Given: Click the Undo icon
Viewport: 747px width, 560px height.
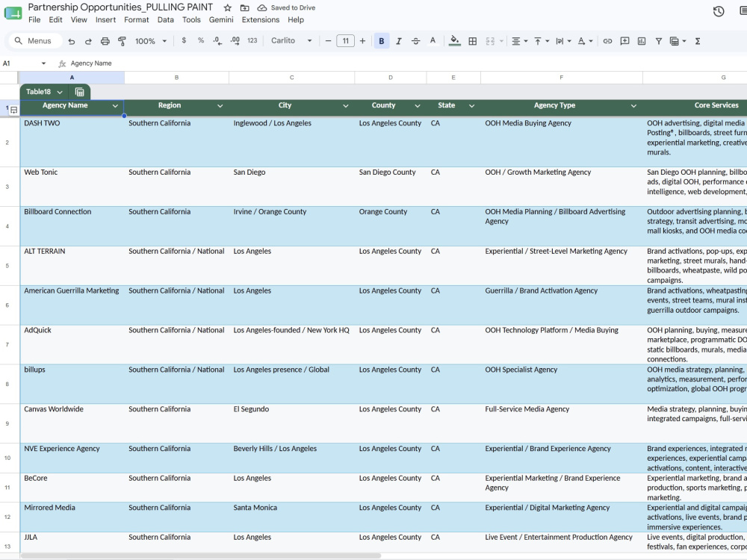Looking at the screenshot, I should point(72,41).
